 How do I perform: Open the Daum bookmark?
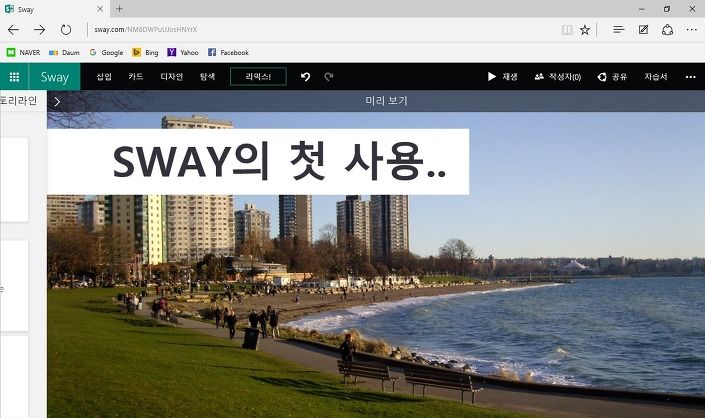[64, 53]
